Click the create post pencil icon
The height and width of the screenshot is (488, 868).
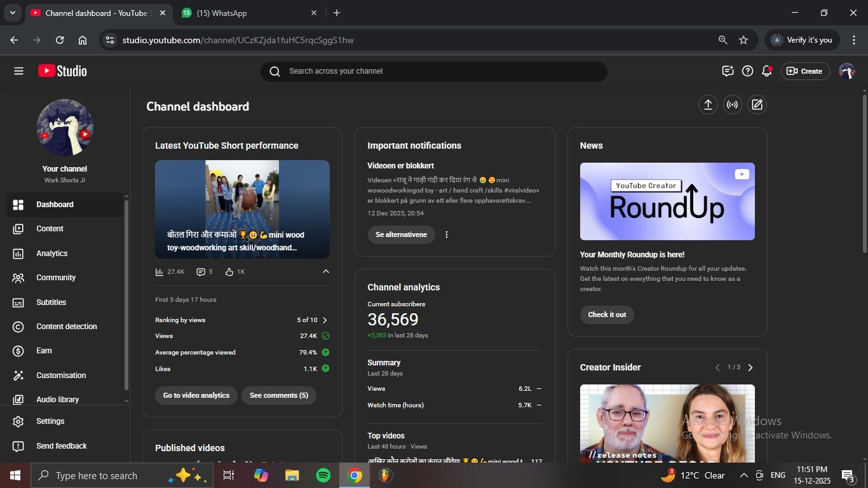(757, 105)
